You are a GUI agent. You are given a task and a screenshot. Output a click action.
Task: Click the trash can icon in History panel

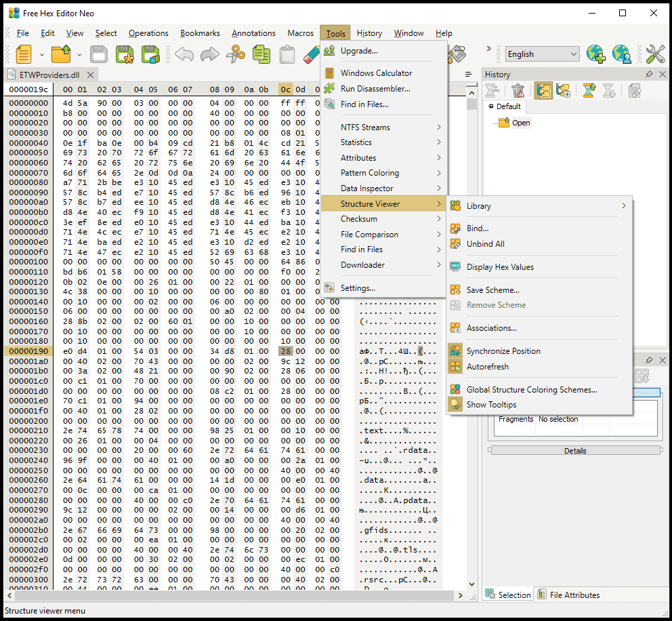pos(518,91)
